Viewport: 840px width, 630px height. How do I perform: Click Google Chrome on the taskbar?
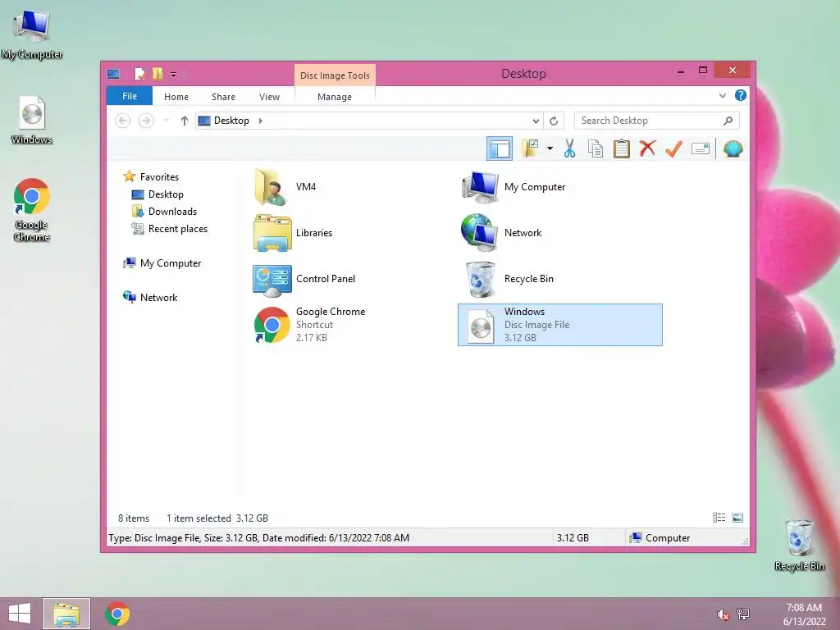pos(117,614)
